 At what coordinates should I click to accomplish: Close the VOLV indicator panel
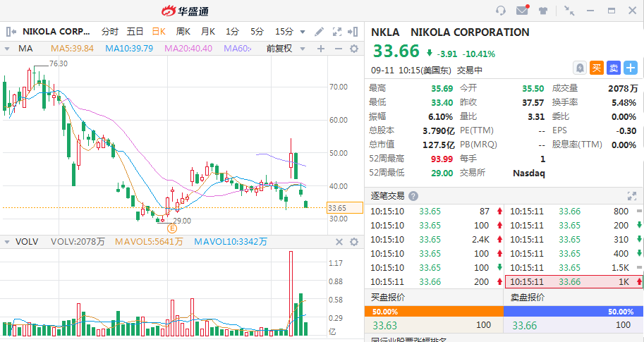click(339, 242)
